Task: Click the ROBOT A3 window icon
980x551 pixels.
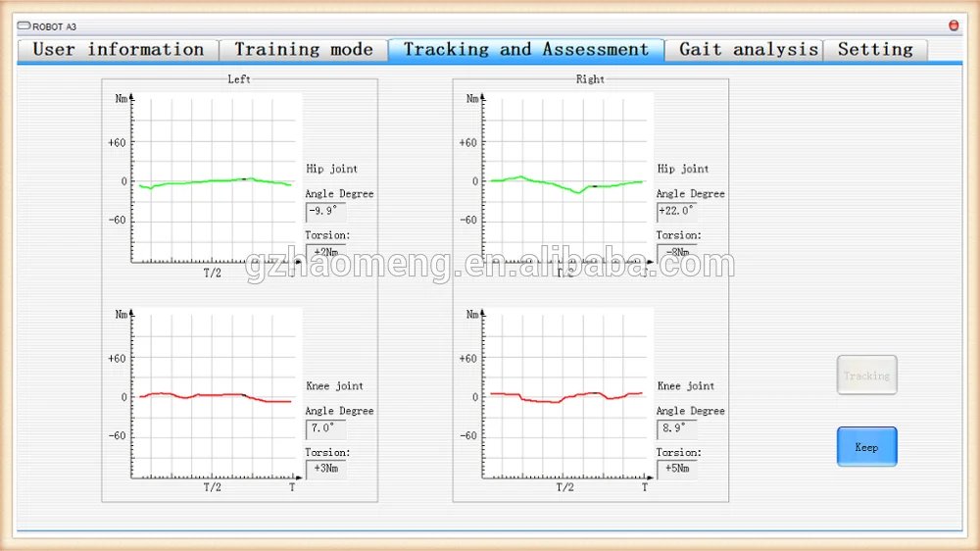Action: pyautogui.click(x=24, y=26)
